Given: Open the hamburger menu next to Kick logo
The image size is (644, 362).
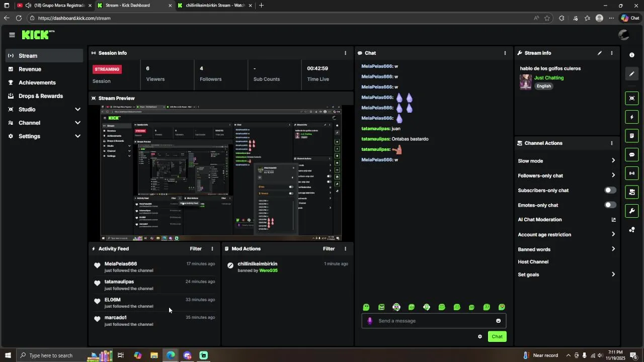Looking at the screenshot, I should click(x=12, y=35).
